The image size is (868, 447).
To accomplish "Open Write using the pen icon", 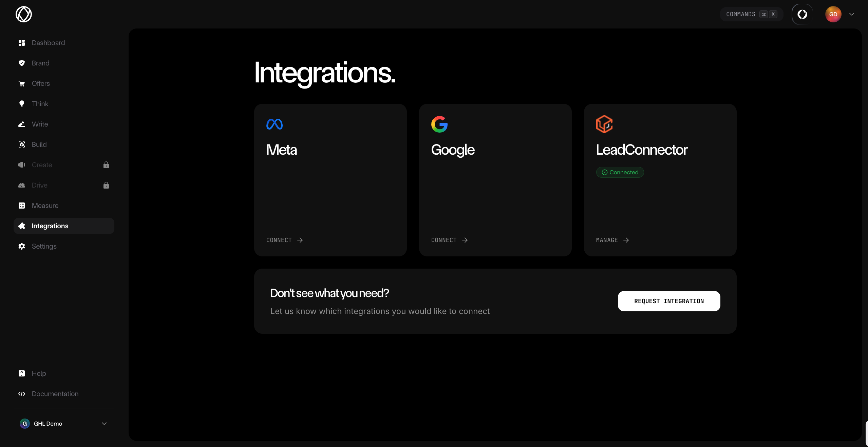I will pyautogui.click(x=21, y=124).
